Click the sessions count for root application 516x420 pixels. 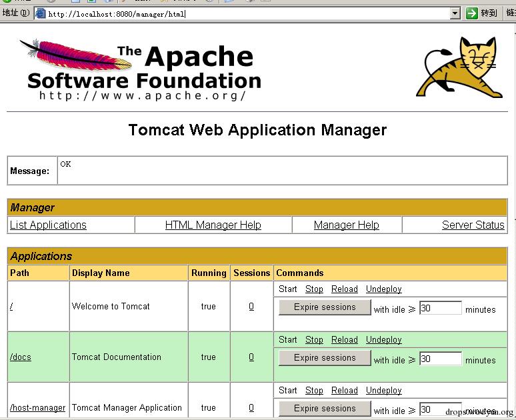(251, 307)
